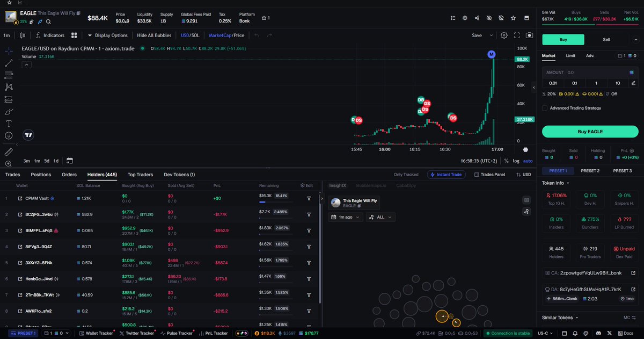Open the 1m ago time filter dropdown
Viewport: 644px width, 339px height.
pos(345,217)
